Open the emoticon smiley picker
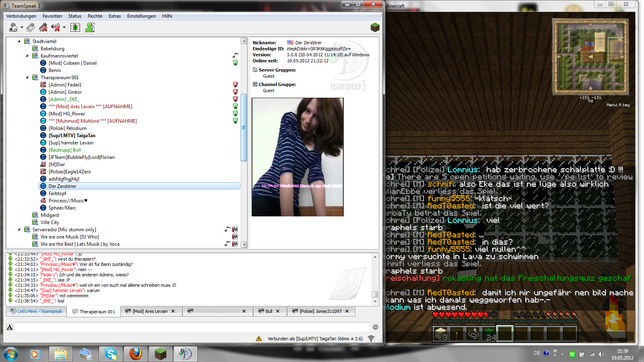Viewport: 644px width, 362px height. (375, 327)
